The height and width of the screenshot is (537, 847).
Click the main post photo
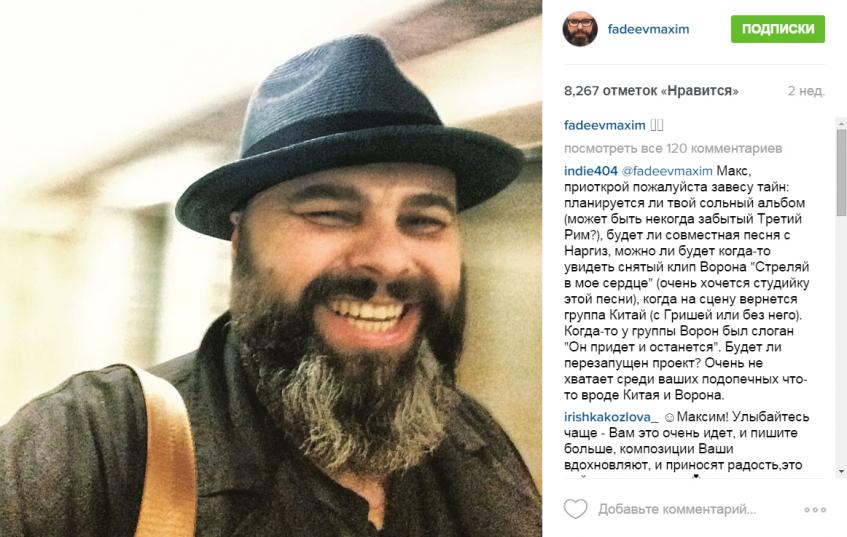click(x=271, y=268)
